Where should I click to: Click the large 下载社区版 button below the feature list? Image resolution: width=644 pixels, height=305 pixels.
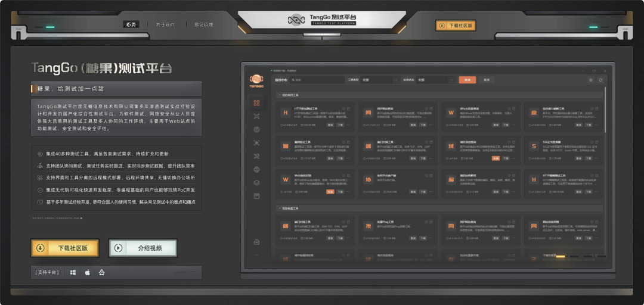tap(65, 248)
